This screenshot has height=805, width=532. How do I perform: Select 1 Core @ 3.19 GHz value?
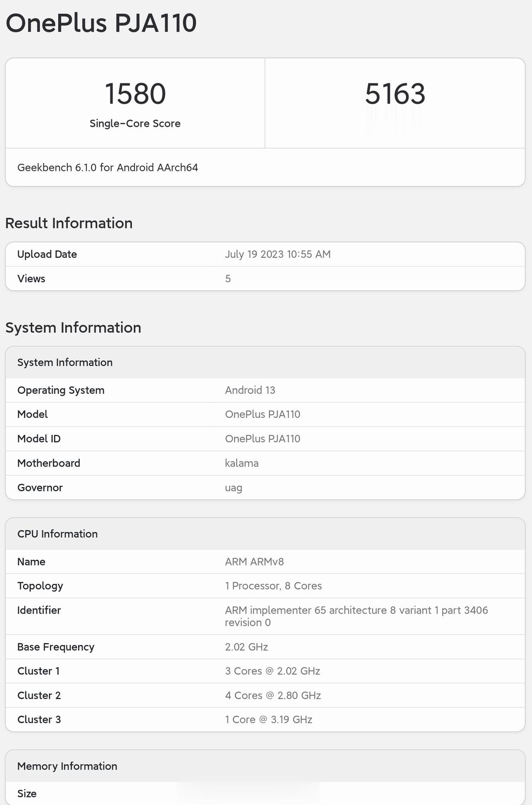[268, 720]
